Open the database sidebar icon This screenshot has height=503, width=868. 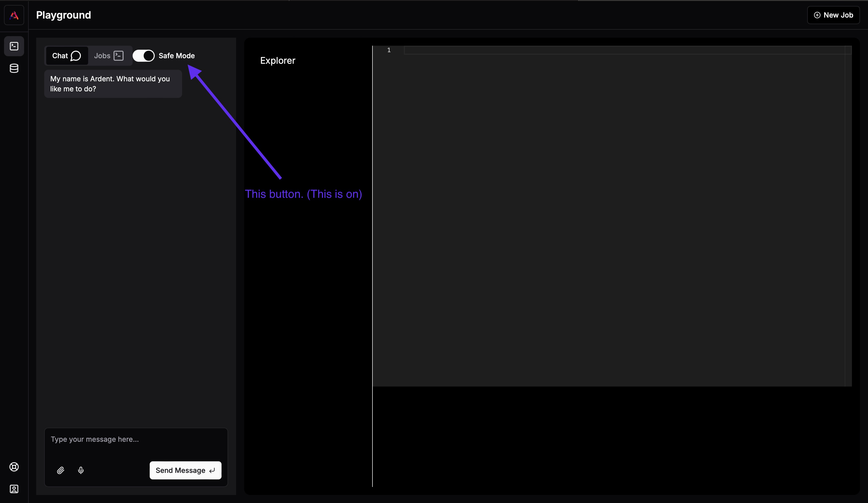(14, 69)
